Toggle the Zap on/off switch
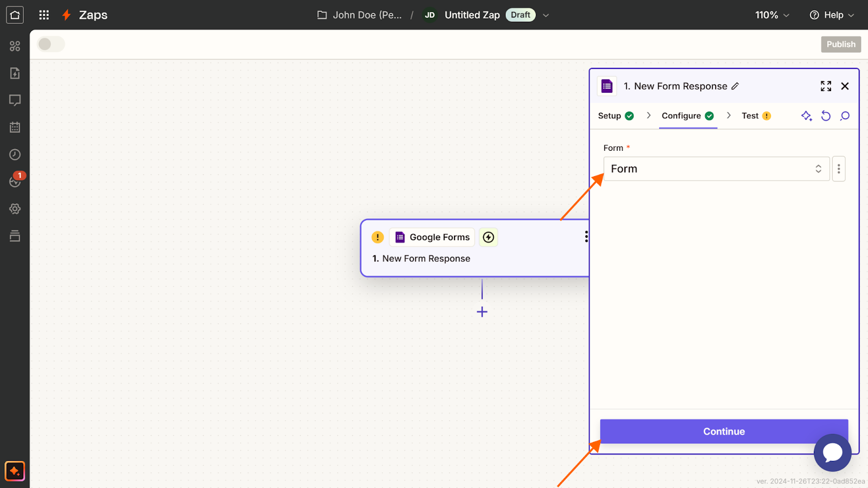 click(50, 44)
